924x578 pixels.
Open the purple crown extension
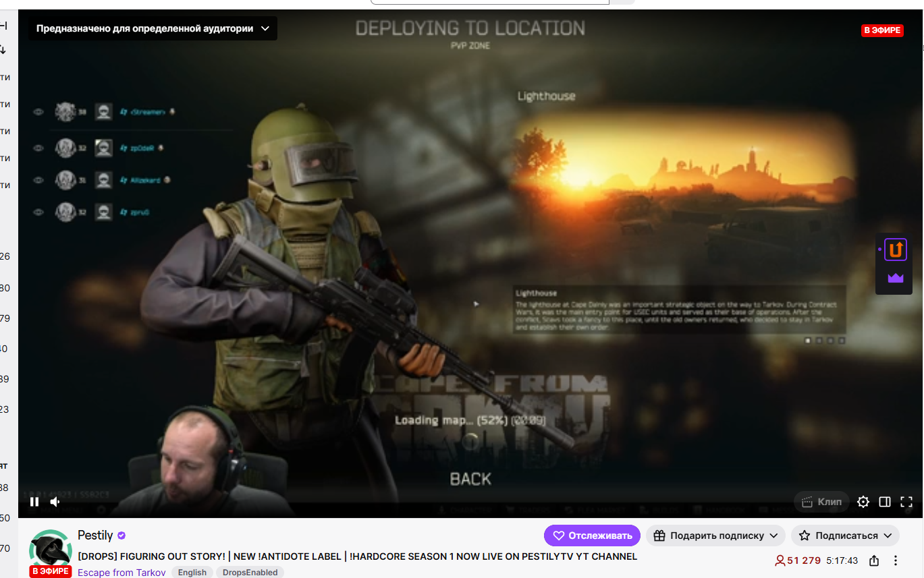[896, 278]
